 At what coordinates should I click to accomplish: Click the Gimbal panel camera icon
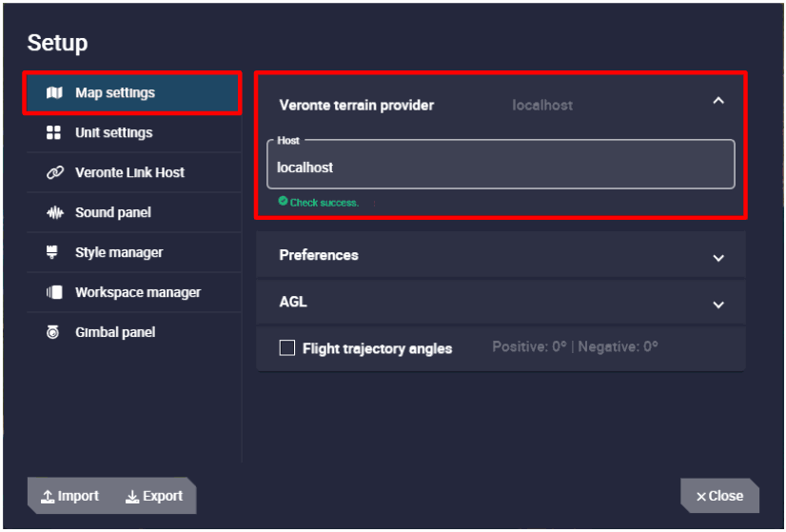(54, 333)
